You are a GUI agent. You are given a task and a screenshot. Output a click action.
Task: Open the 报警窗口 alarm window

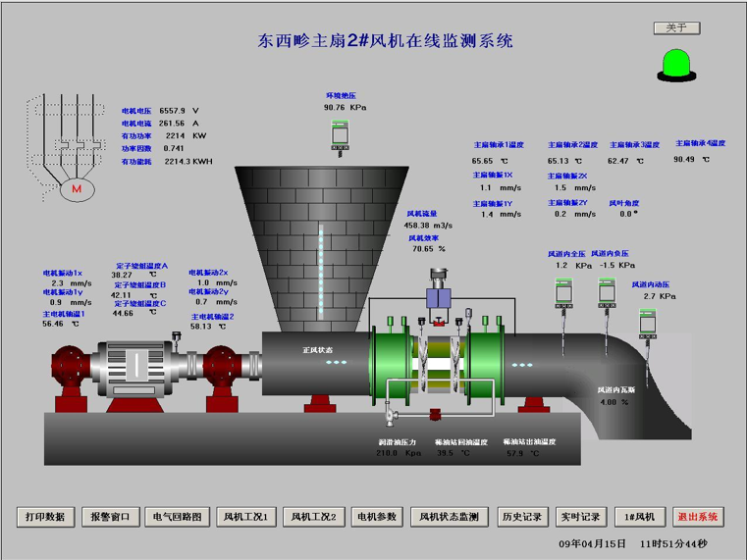(x=110, y=517)
